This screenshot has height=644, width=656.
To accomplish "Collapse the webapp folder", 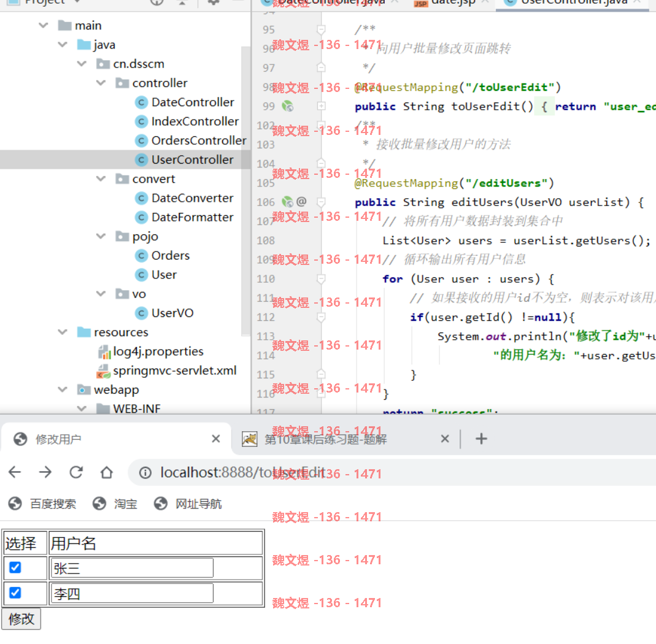I will click(63, 389).
